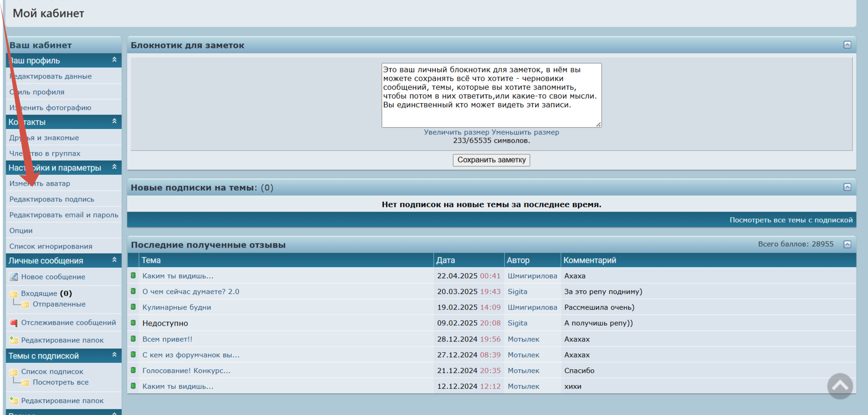868x415 pixels.
Task: Click the round scroll-to-top arrow button
Action: 840,386
